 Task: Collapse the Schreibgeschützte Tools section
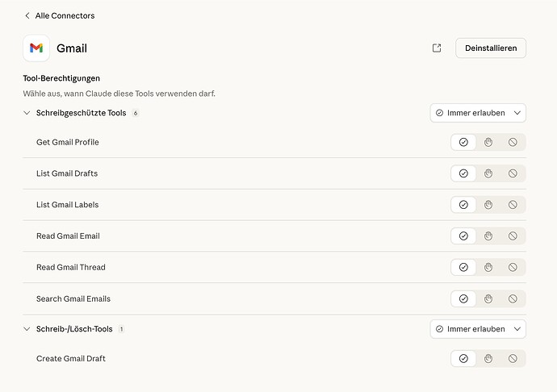(x=27, y=113)
